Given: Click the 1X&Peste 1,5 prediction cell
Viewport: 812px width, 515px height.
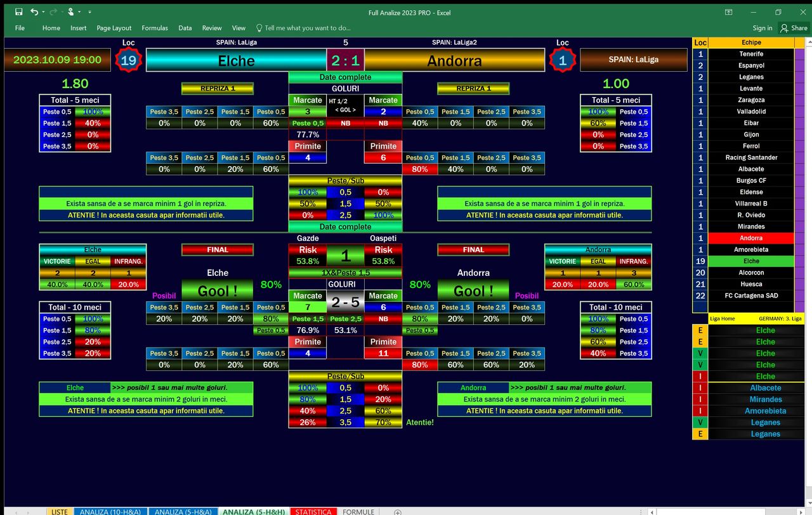Looking at the screenshot, I should click(x=345, y=273).
